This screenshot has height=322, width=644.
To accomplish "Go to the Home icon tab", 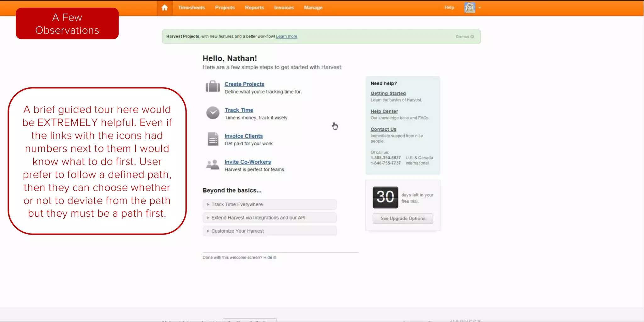I will pos(164,8).
